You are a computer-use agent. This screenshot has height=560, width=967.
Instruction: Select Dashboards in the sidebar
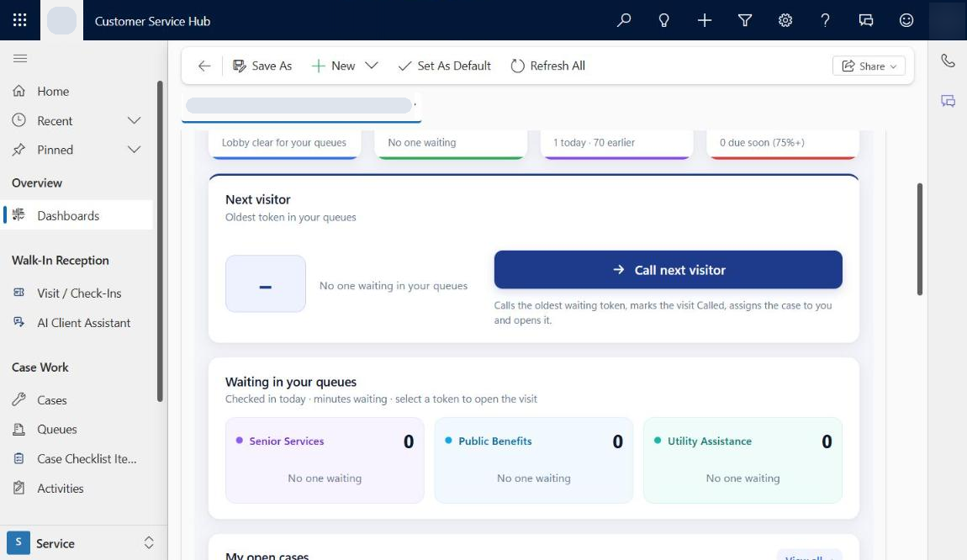[77, 215]
